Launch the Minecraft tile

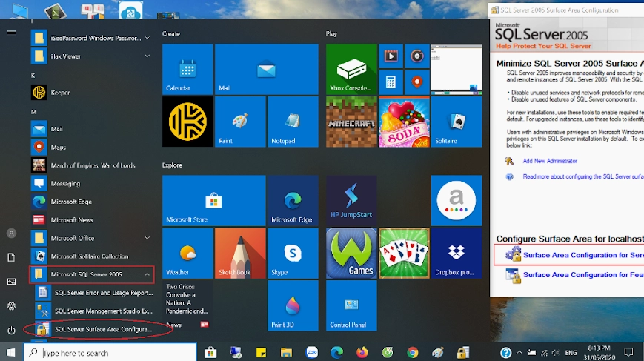(351, 122)
